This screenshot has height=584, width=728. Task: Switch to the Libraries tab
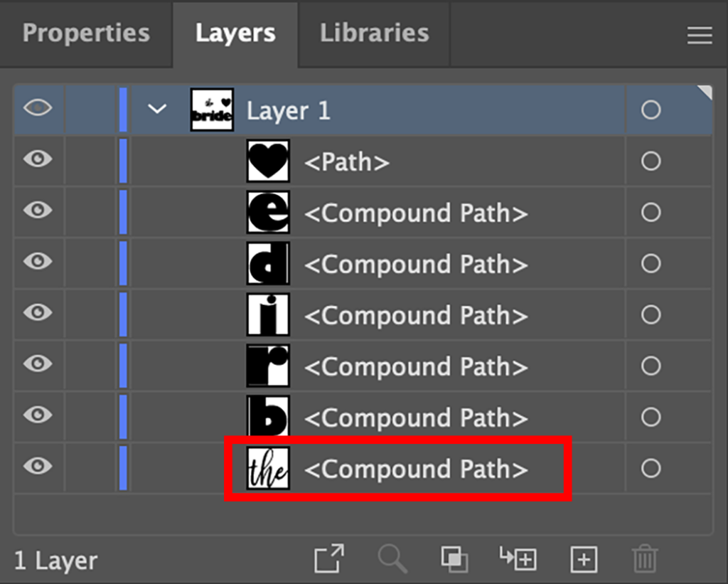(374, 33)
